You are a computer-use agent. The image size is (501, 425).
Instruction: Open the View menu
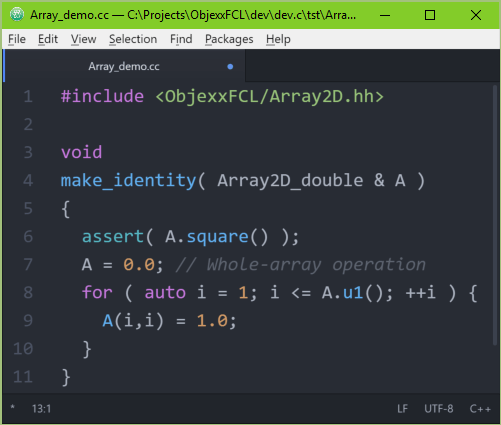point(83,39)
